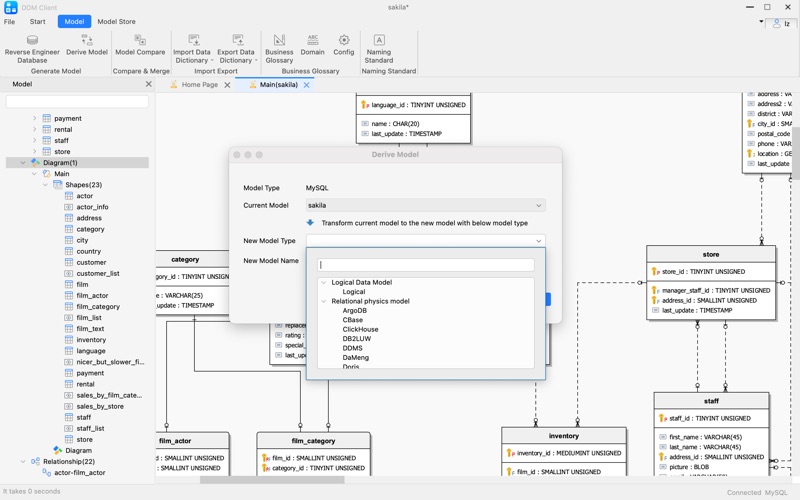Open Derive Model tool
The image size is (800, 500).
coord(87,45)
